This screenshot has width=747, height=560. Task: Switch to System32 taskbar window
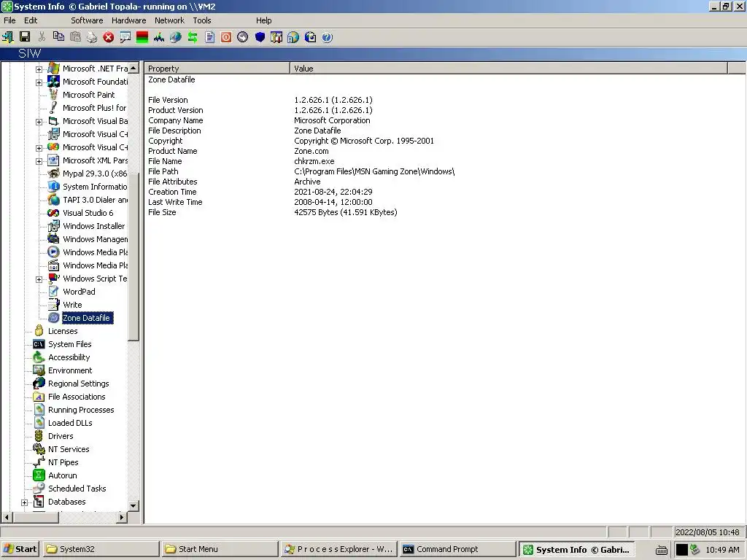[101, 549]
